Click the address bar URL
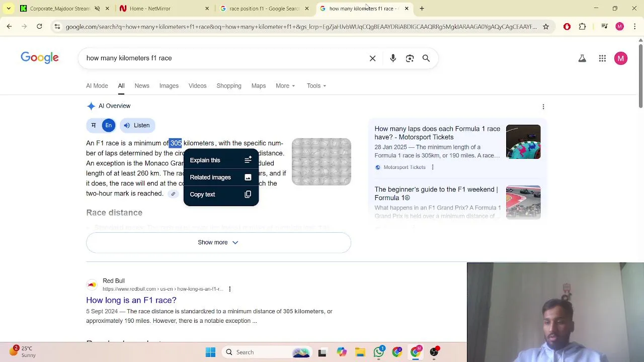The image size is (644, 362). click(301, 27)
